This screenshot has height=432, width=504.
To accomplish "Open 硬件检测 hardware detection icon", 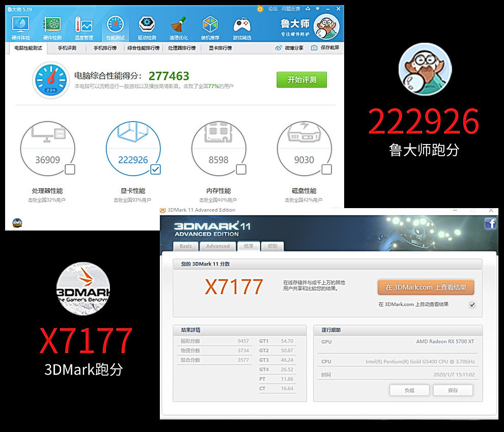I will pos(52,26).
